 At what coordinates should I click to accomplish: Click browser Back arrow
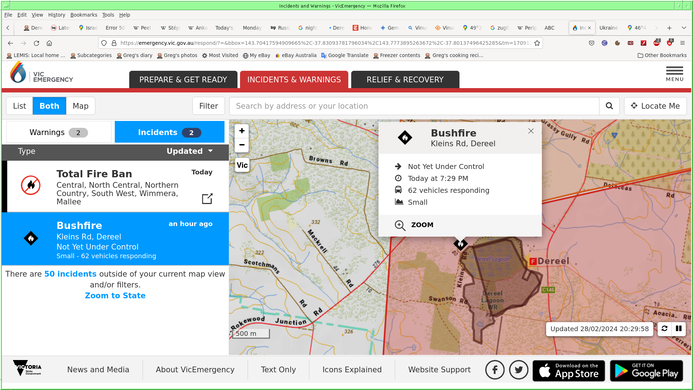[x=10, y=43]
